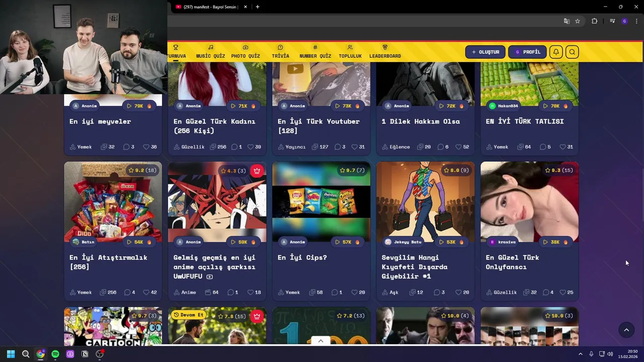Open the Profil button
Viewport: 644px width, 362px height.
(527, 52)
